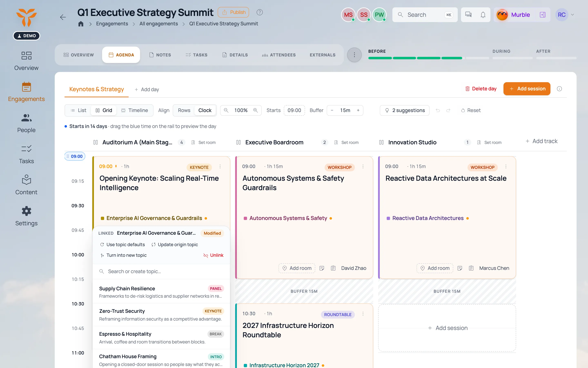Open the three-dot menu next to the tabs
This screenshot has height=368, width=588.
tap(354, 55)
